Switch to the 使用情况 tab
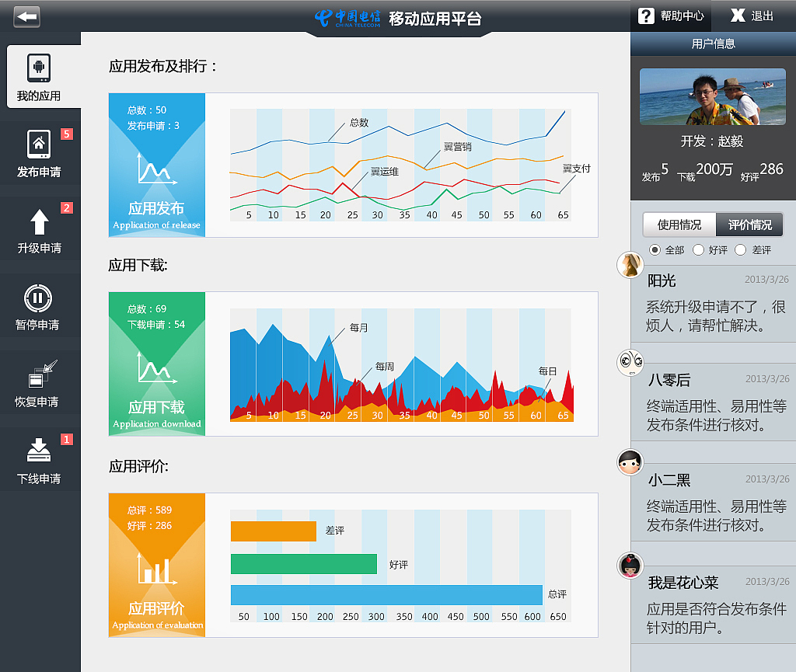The width and height of the screenshot is (796, 672). (679, 225)
